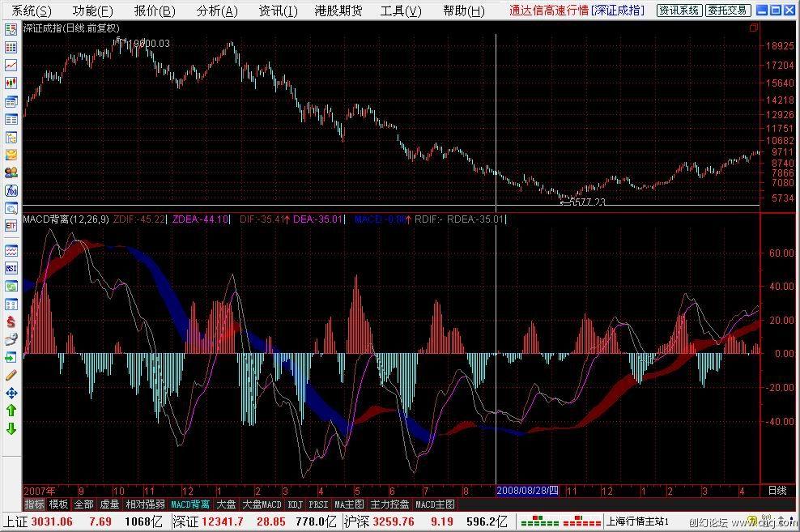Open the 分析(A) menu

click(x=217, y=11)
